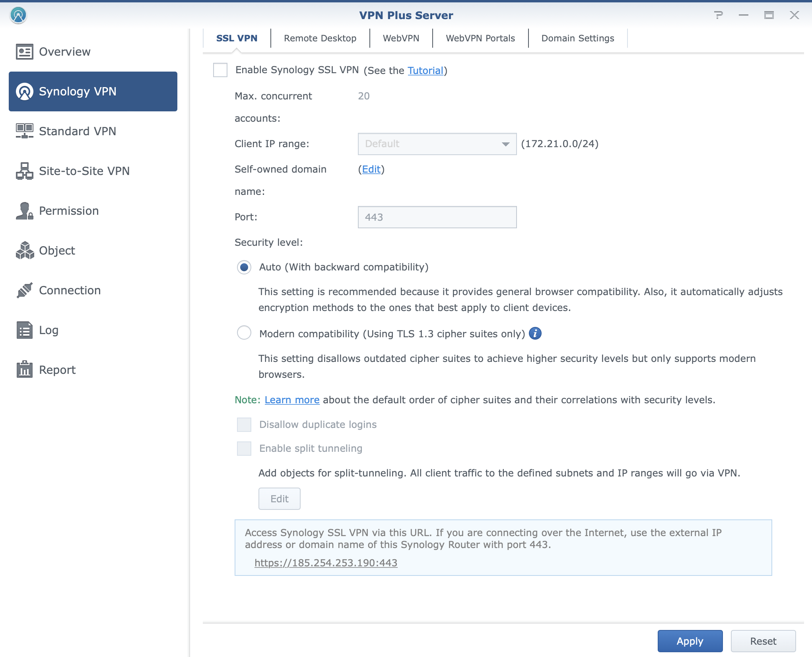The width and height of the screenshot is (812, 657).
Task: Switch to the WebVPN tab
Action: pos(401,38)
